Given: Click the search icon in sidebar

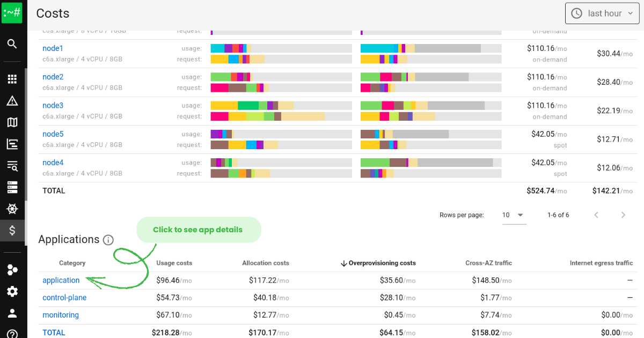Looking at the screenshot, I should pos(12,44).
